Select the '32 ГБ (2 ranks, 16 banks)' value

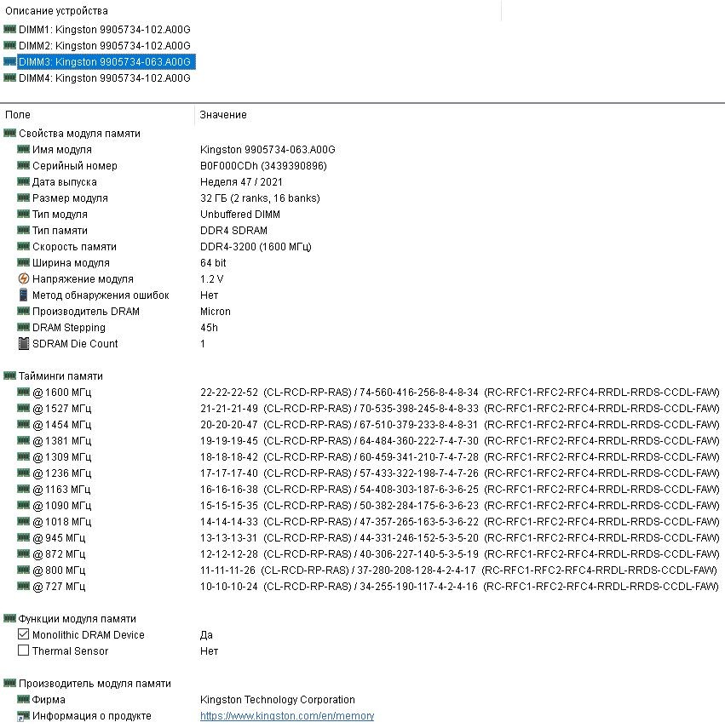tap(260, 198)
